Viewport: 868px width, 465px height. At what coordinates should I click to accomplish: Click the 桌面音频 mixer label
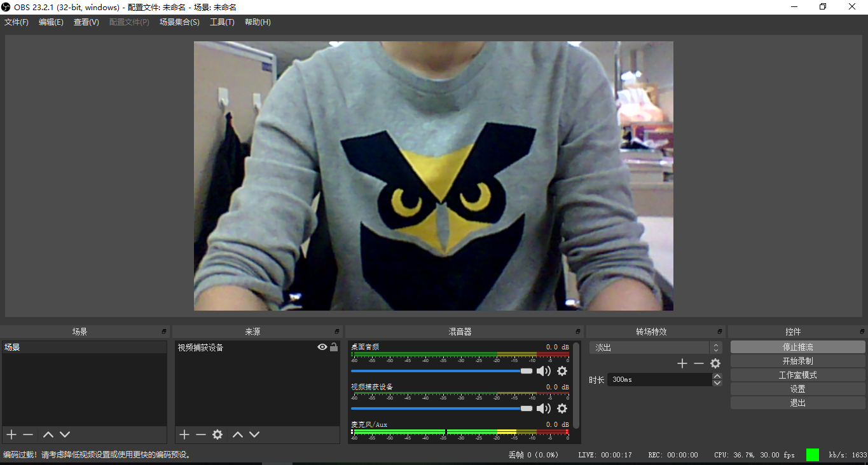[365, 347]
